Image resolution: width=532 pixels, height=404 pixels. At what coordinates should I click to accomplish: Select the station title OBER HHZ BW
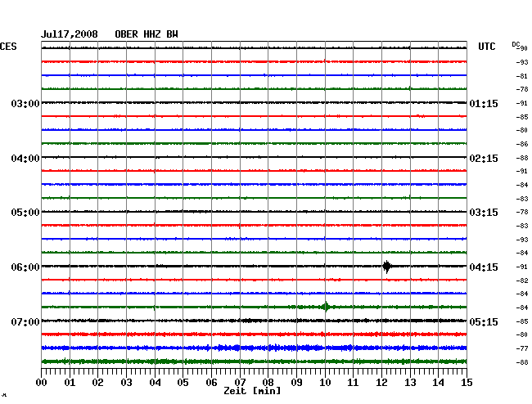click(147, 34)
